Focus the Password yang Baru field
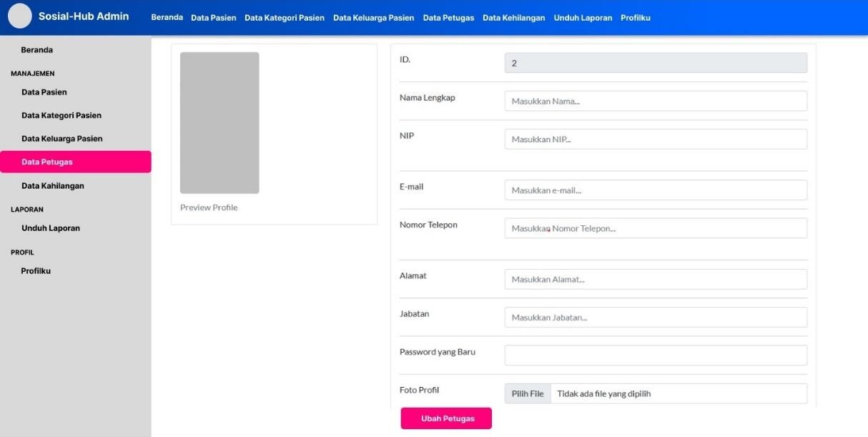The width and height of the screenshot is (868, 437). [655, 355]
